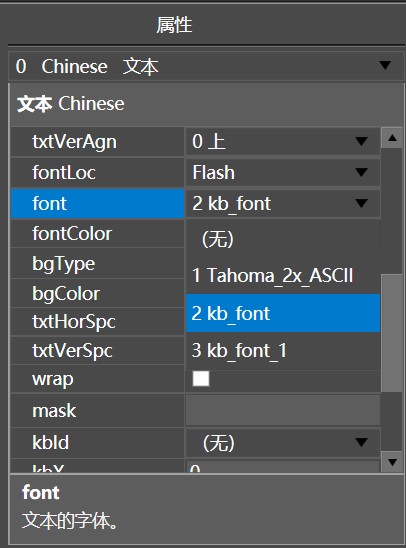Open the txtVerAgn dropdown arrow
This screenshot has height=548, width=406.
[x=361, y=141]
